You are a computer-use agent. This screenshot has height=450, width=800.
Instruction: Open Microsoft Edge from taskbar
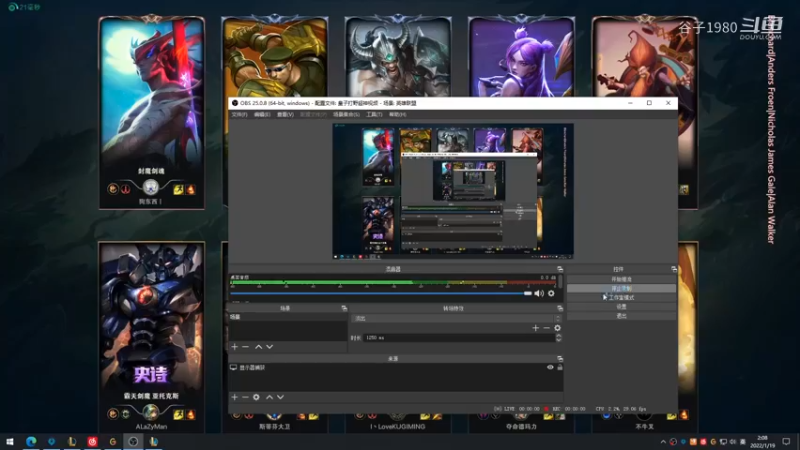pyautogui.click(x=31, y=441)
